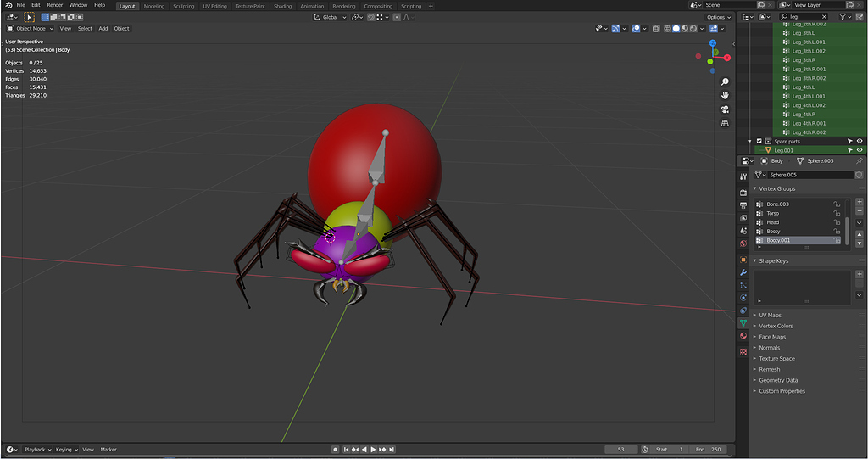This screenshot has width=868, height=459.
Task: Hide the Spare parts collection eye
Action: click(860, 142)
